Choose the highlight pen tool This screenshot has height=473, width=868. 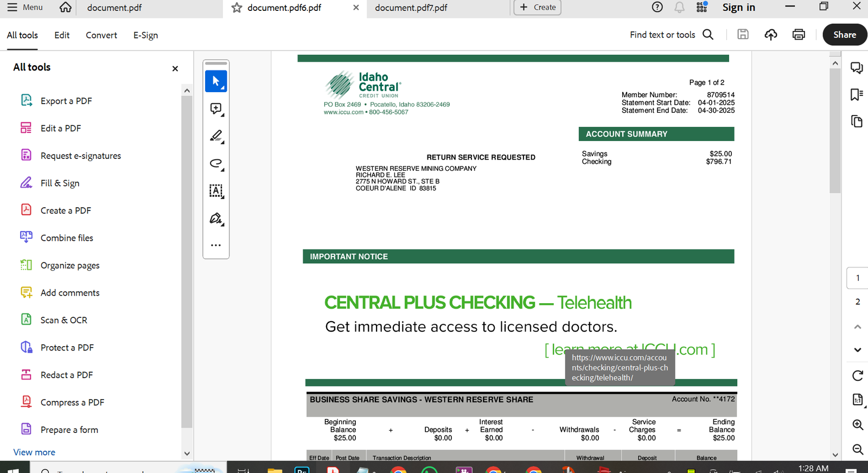point(216,136)
